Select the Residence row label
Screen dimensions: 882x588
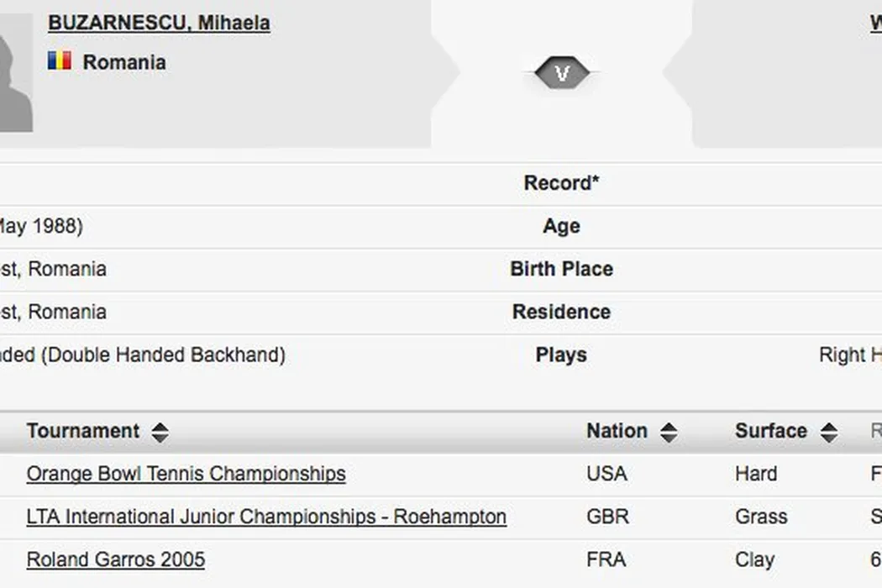coord(561,312)
